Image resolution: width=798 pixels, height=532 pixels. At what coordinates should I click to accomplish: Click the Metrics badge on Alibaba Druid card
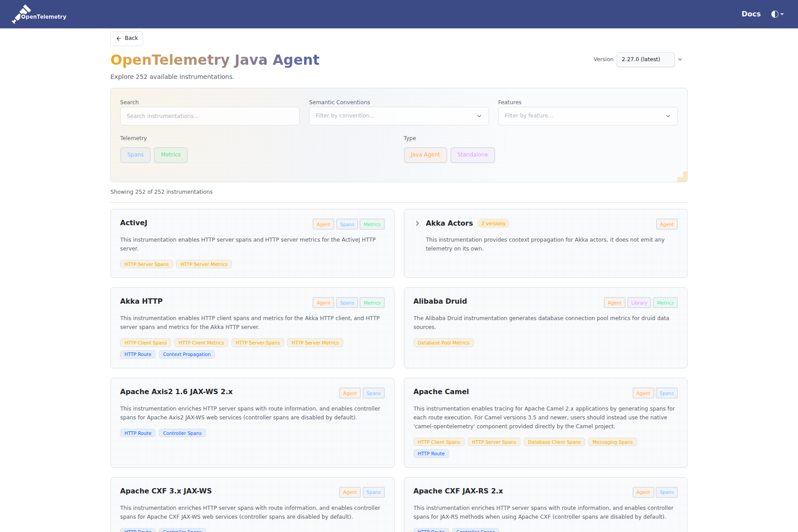(x=665, y=303)
